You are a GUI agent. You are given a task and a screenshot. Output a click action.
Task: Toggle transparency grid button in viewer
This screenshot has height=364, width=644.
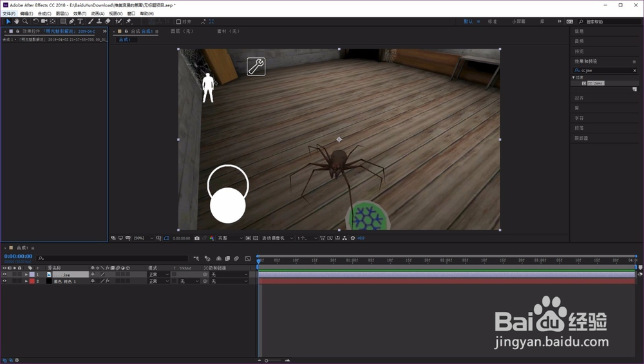256,238
